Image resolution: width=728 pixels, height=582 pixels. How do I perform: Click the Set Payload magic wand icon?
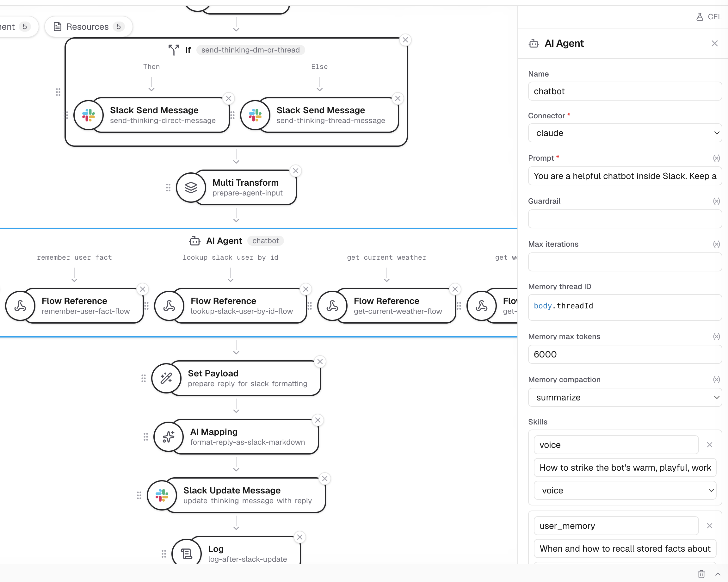(x=166, y=378)
